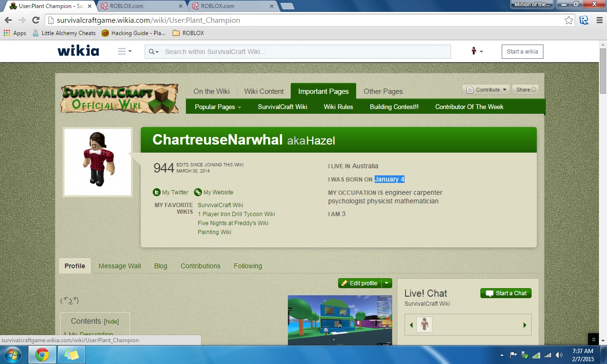
Task: Click the My Twitter icon link
Action: click(156, 192)
